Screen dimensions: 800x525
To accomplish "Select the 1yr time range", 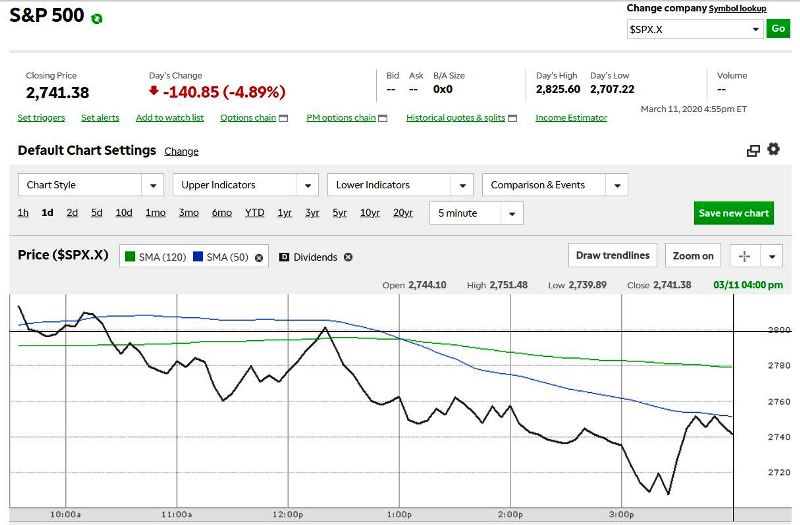I will [x=285, y=213].
